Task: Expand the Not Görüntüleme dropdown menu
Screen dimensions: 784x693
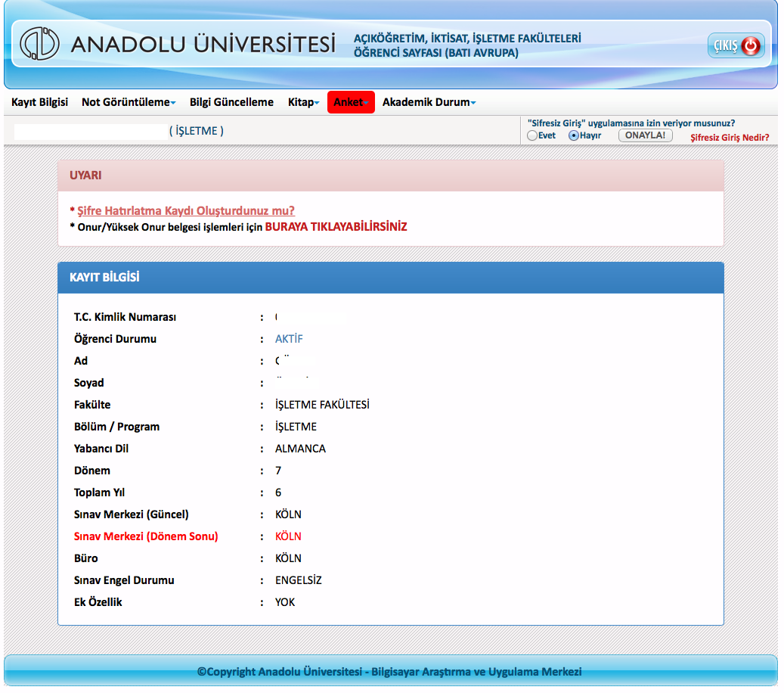Action: (129, 102)
